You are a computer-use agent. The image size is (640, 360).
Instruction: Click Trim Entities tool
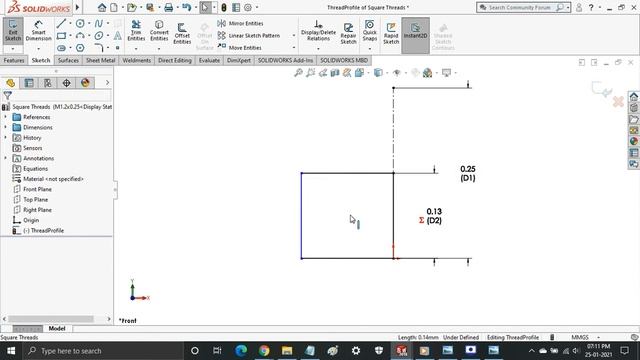pyautogui.click(x=136, y=31)
